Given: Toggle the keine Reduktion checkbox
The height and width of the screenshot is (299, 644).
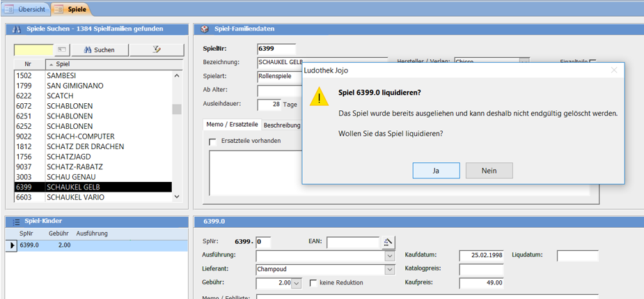Looking at the screenshot, I should 313,283.
